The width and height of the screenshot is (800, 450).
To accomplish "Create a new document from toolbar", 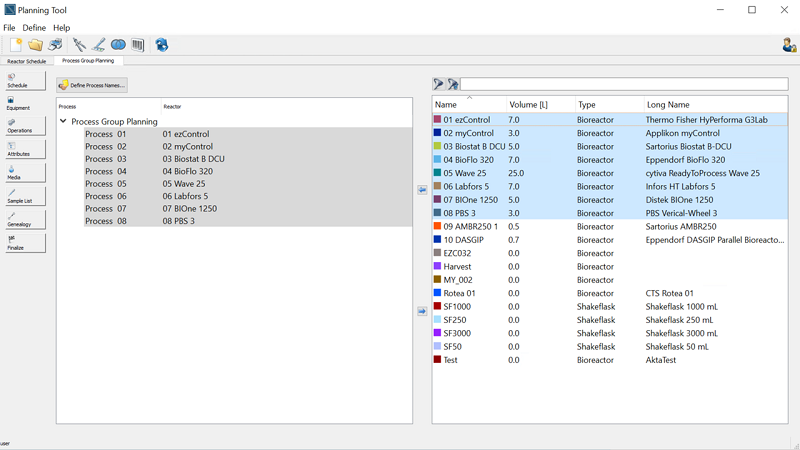I will 16,45.
